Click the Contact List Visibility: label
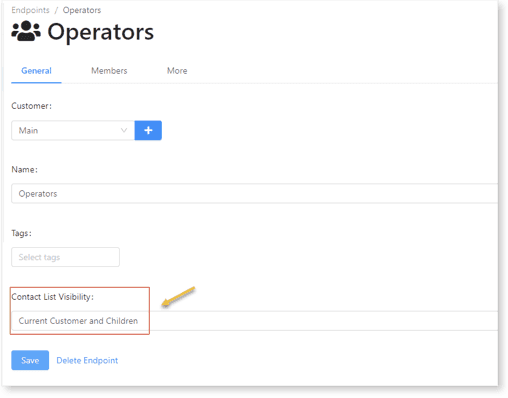This screenshot has width=508, height=398. tap(53, 297)
